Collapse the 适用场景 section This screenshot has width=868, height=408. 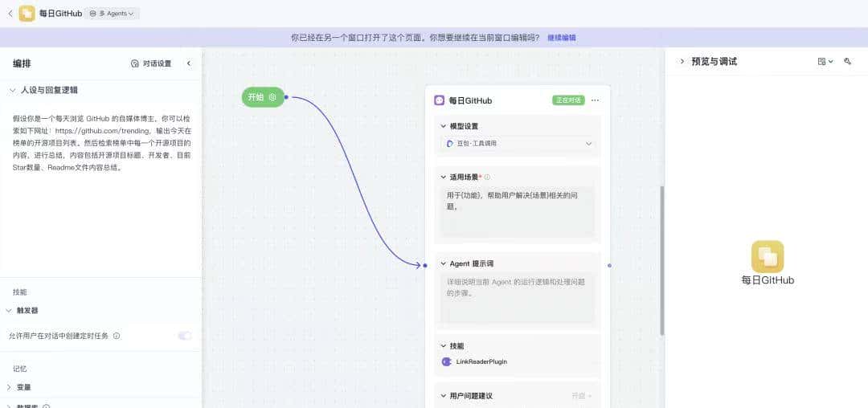[444, 177]
